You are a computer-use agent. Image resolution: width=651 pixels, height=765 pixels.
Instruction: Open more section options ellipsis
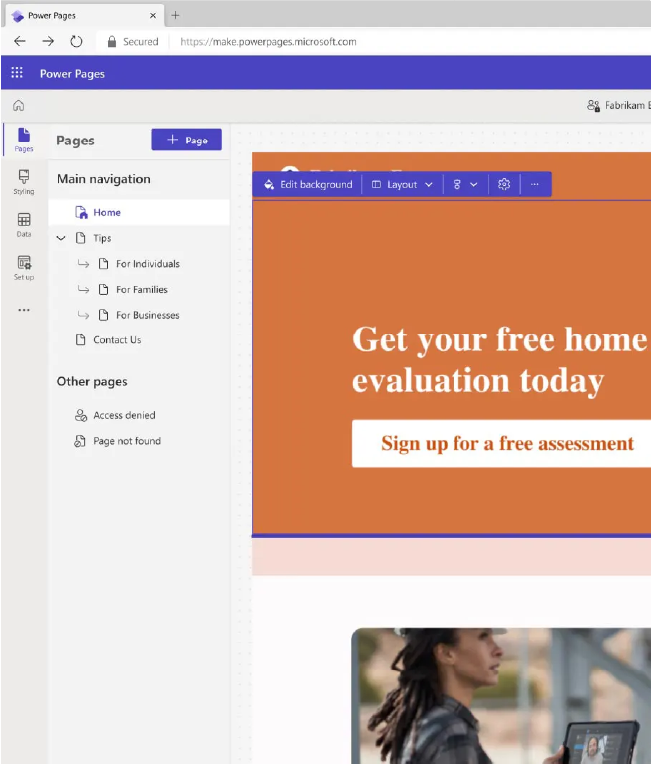pos(535,184)
